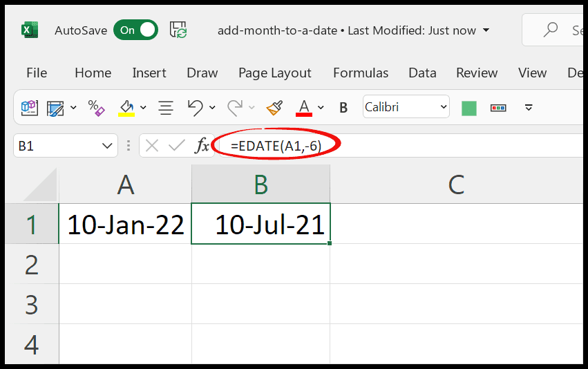Expand the Calibri font dropdown
This screenshot has height=369, width=588.
[x=444, y=107]
